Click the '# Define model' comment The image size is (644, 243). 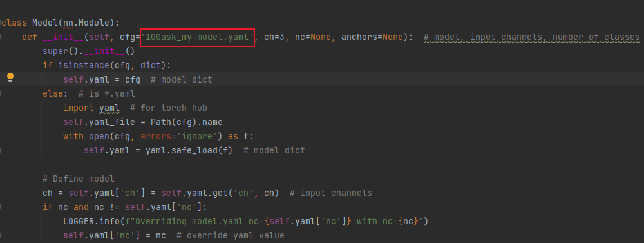pos(79,179)
